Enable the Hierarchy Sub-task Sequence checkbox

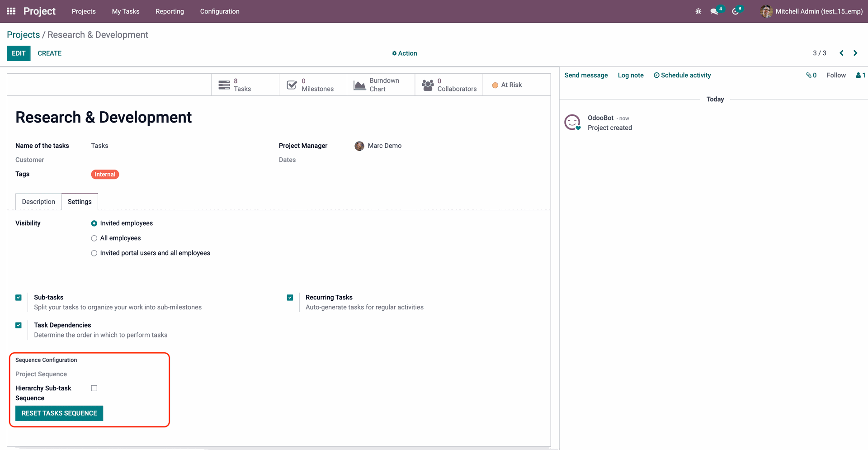click(x=94, y=388)
